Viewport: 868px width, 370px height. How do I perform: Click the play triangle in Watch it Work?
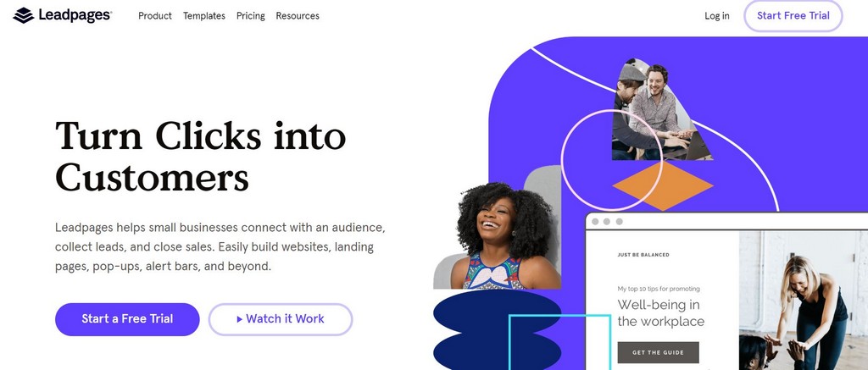click(240, 319)
